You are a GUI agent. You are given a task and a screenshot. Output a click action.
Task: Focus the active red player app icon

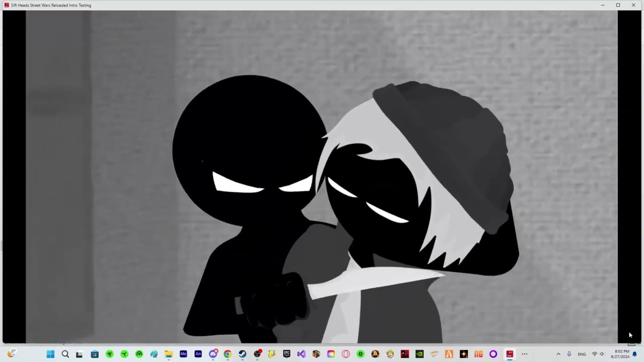coord(510,354)
